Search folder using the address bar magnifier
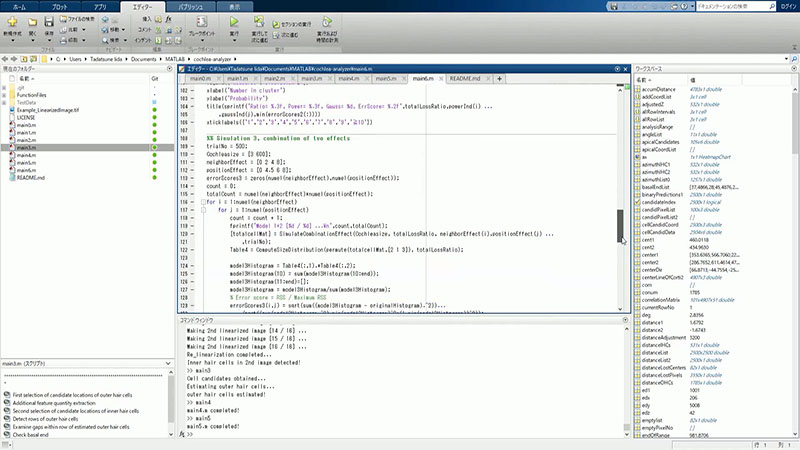 click(794, 59)
